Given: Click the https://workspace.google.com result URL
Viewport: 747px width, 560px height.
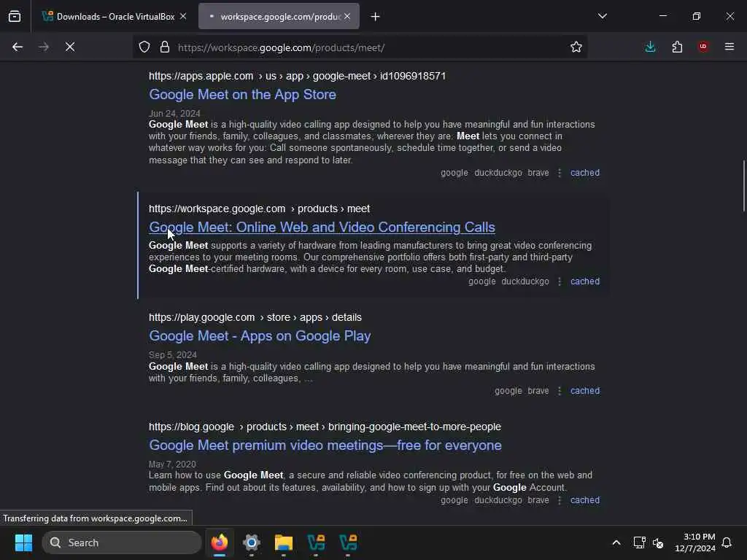Looking at the screenshot, I should (259, 209).
